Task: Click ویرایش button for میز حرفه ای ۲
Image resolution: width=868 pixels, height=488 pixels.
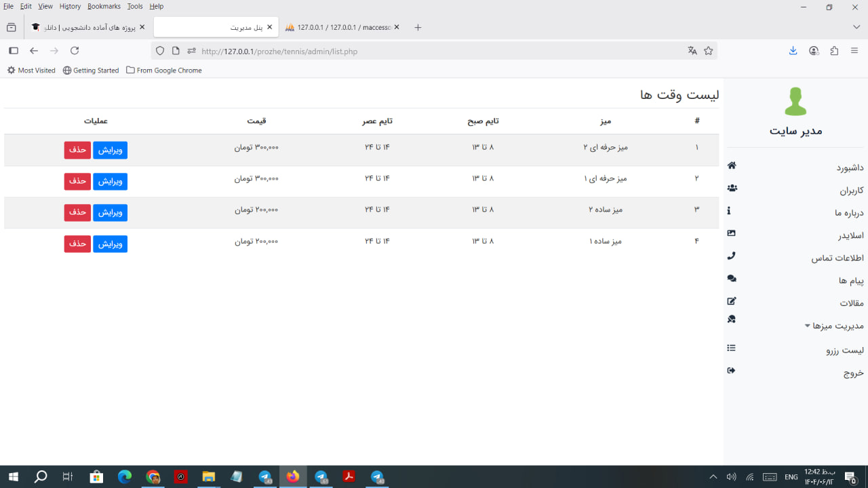Action: pos(110,150)
